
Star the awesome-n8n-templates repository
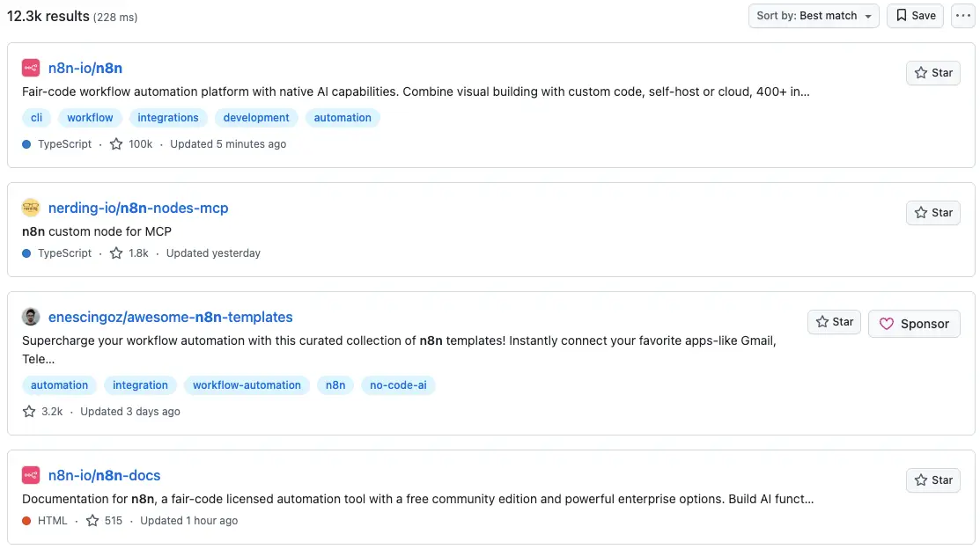coord(834,322)
